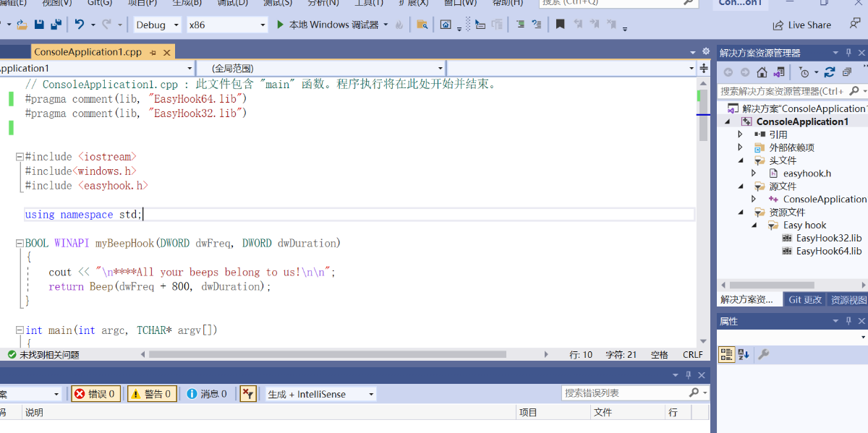Click the 空格 indent indicator
Viewport: 868px width, 433px height.
pyautogui.click(x=660, y=354)
